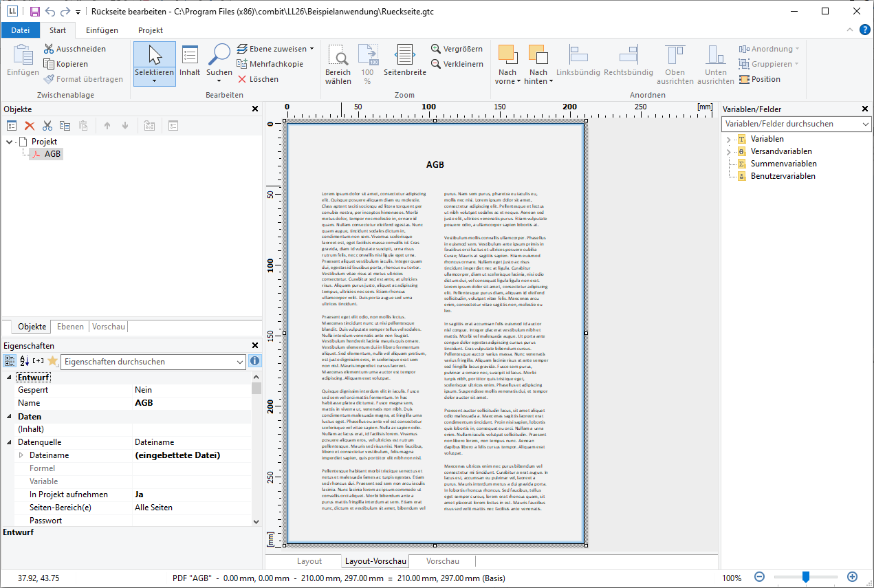874x588 pixels.
Task: Click the save icon in the title bar
Action: 35,12
